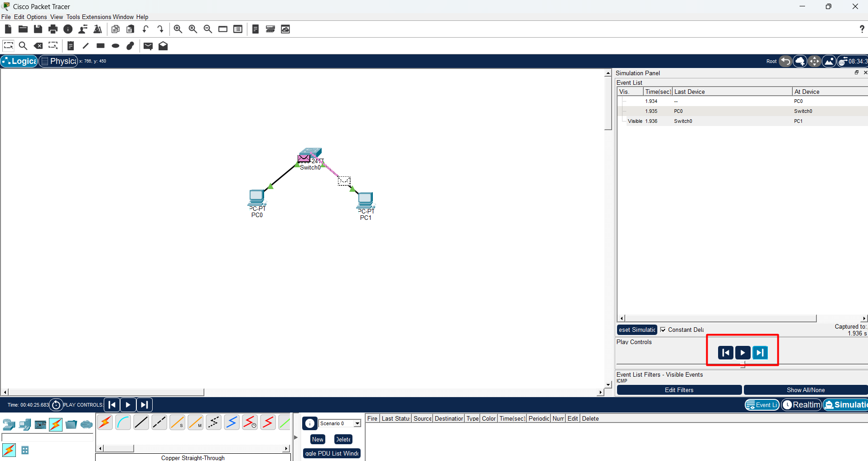Click the Event List horizontal scrollbar

(x=742, y=318)
